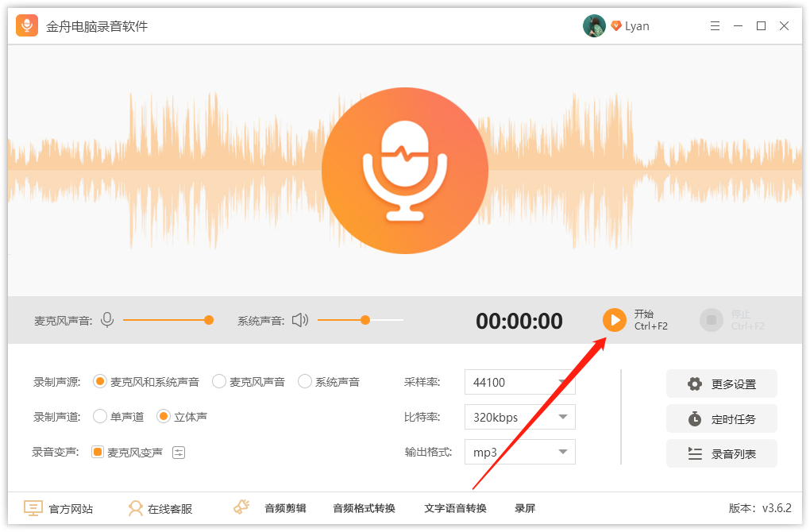Open the 比特率 320kbps dropdown
The height and width of the screenshot is (532, 810).
pyautogui.click(x=519, y=418)
